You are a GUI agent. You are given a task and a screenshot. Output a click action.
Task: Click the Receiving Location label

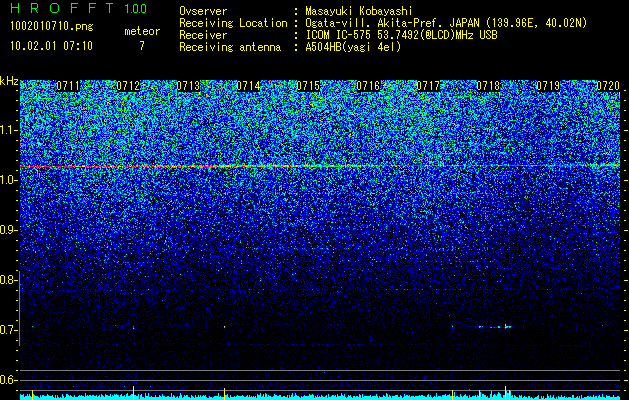[x=233, y=23]
